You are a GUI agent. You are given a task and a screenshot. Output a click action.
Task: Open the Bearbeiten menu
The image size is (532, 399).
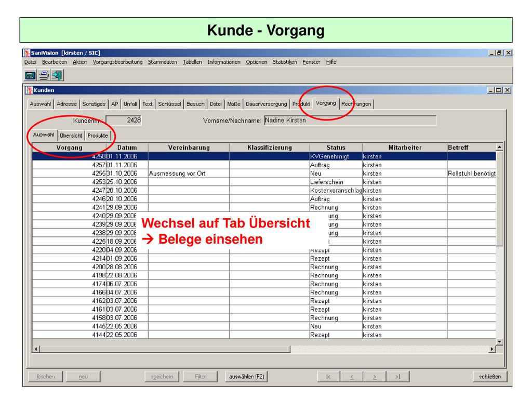pyautogui.click(x=55, y=62)
